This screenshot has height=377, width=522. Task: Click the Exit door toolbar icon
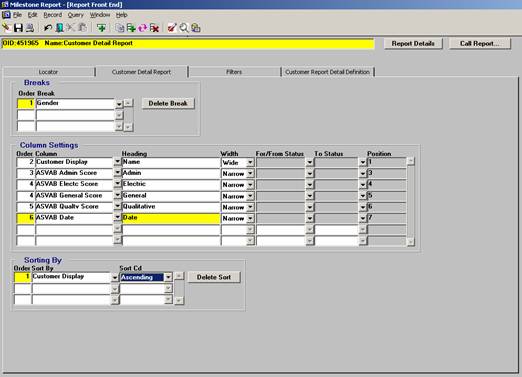59,28
